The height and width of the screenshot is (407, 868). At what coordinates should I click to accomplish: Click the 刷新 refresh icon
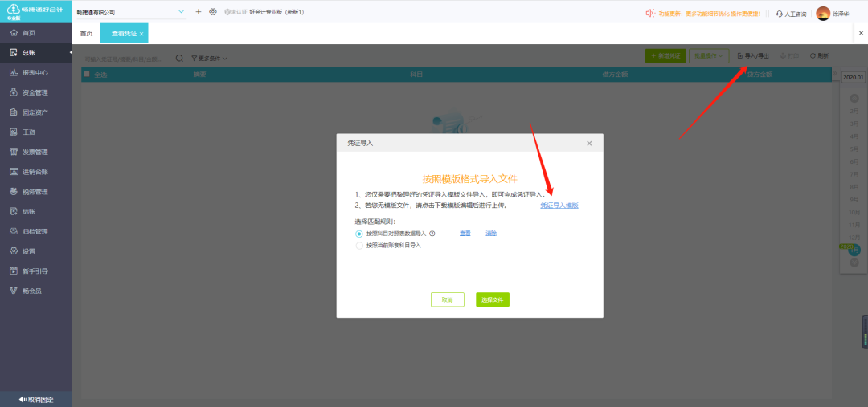pyautogui.click(x=813, y=56)
